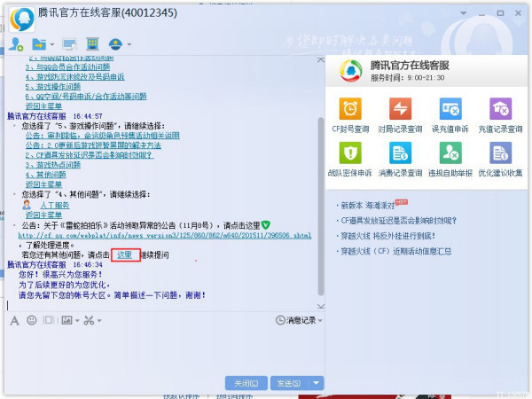Click the font A formatting icon
The width and height of the screenshot is (532, 399).
click(14, 320)
